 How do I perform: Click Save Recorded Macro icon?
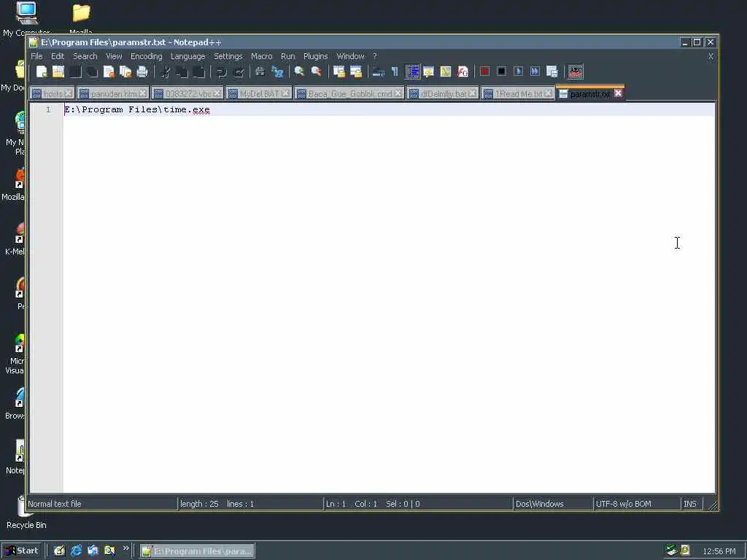pos(551,71)
